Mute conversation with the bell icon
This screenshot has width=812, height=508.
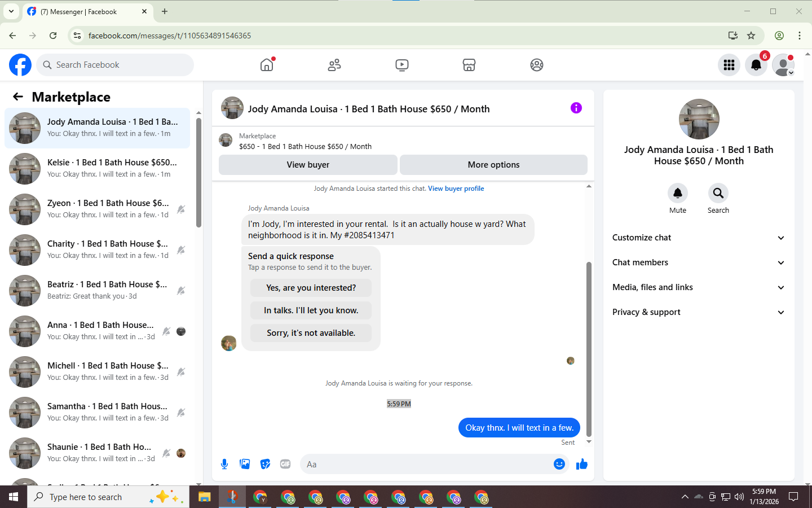pyautogui.click(x=678, y=193)
